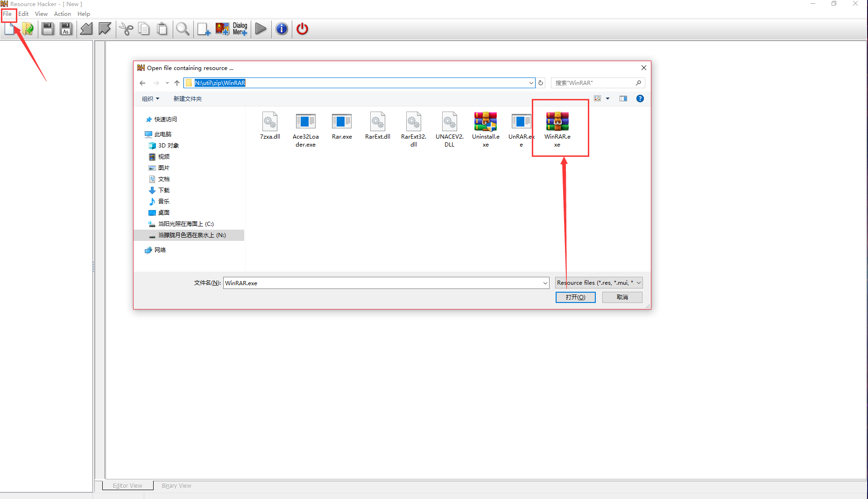
Task: Go up one folder level
Action: [x=177, y=83]
